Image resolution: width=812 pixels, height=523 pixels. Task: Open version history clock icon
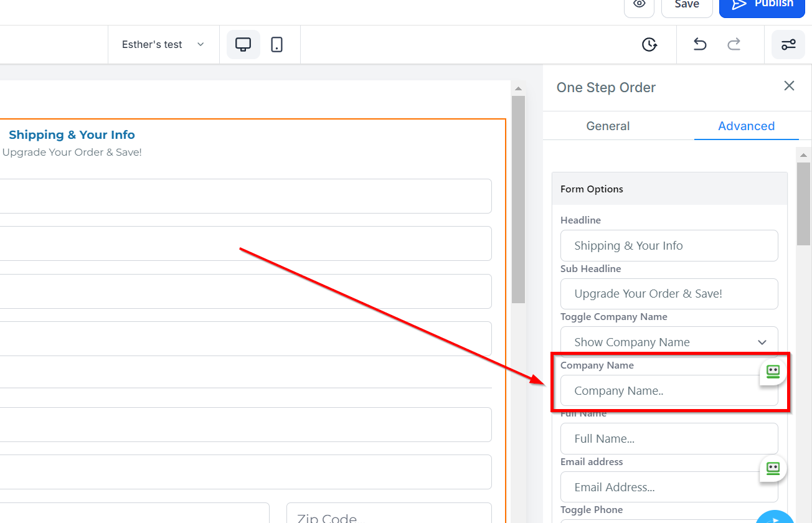[x=649, y=45]
